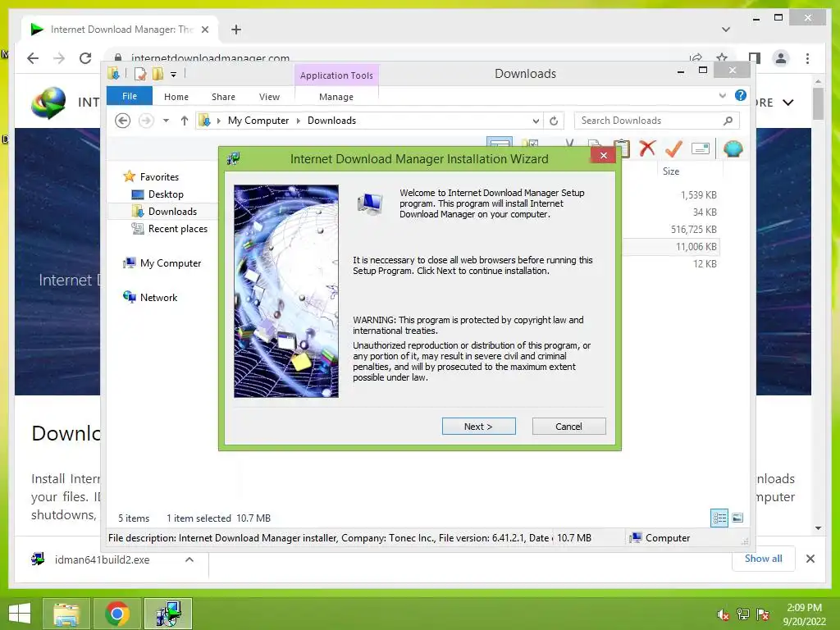Open Chrome tab search chevron
Viewport: 840px width, 630px height.
[x=726, y=30]
